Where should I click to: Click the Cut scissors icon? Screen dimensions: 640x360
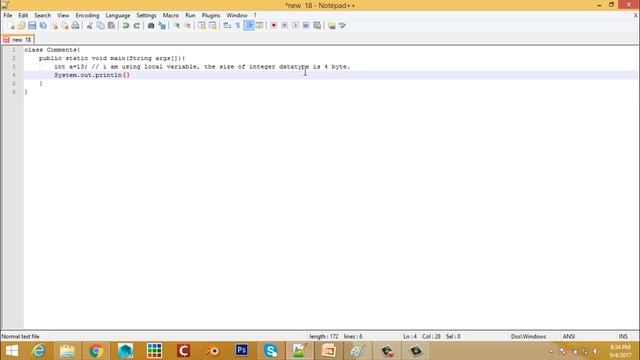tap(89, 26)
